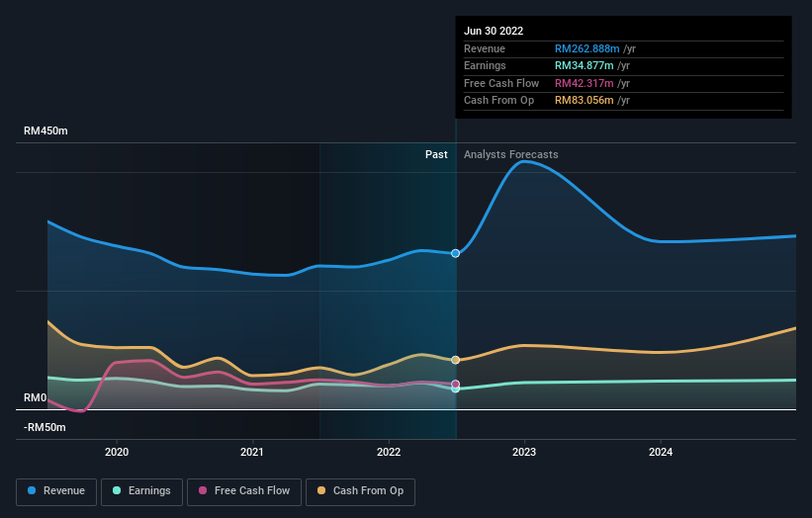Click the 2021 x-axis label
Viewport: 812px width, 518px height.
pyautogui.click(x=252, y=452)
